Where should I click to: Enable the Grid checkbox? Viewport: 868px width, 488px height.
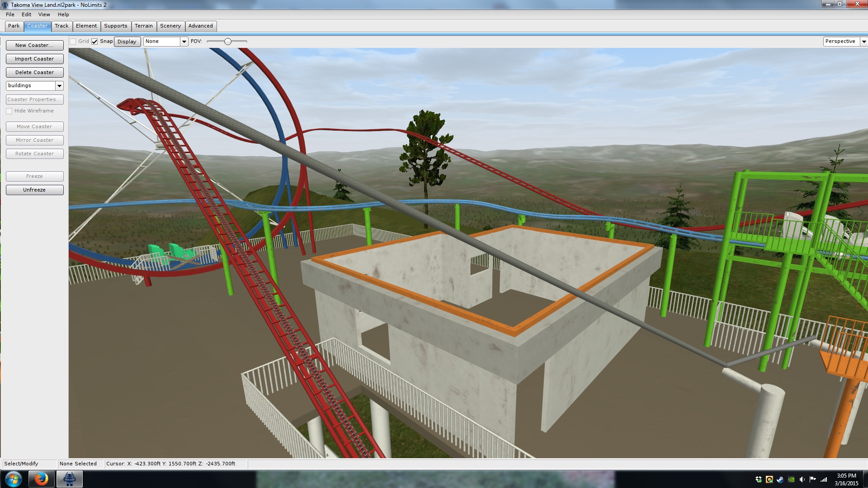(x=73, y=42)
